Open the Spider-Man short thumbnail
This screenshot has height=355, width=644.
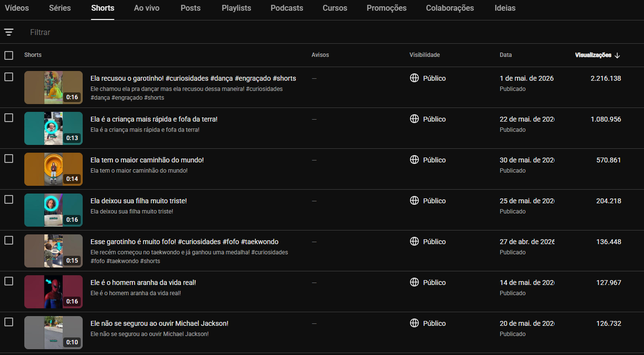click(x=54, y=292)
